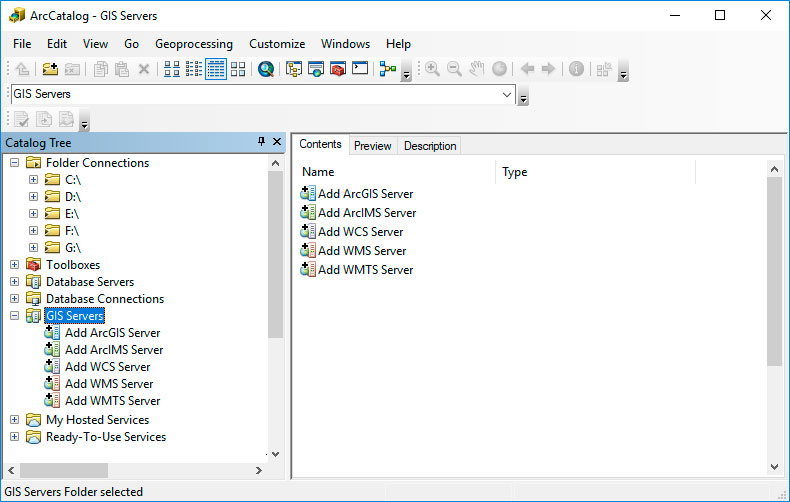790x502 pixels.
Task: Click the Catalog Tree horizontal scrollbar thumb
Action: pyautogui.click(x=64, y=470)
